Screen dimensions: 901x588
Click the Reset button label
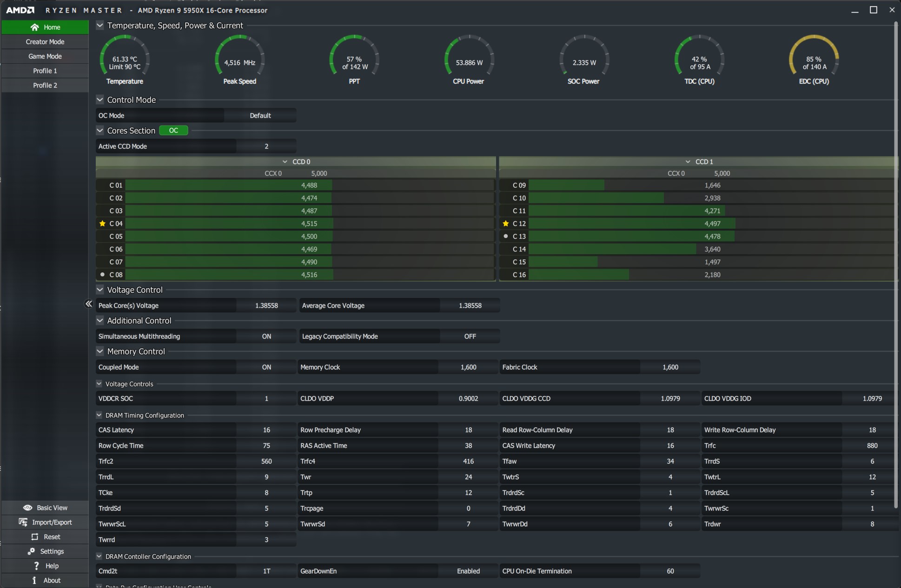52,536
